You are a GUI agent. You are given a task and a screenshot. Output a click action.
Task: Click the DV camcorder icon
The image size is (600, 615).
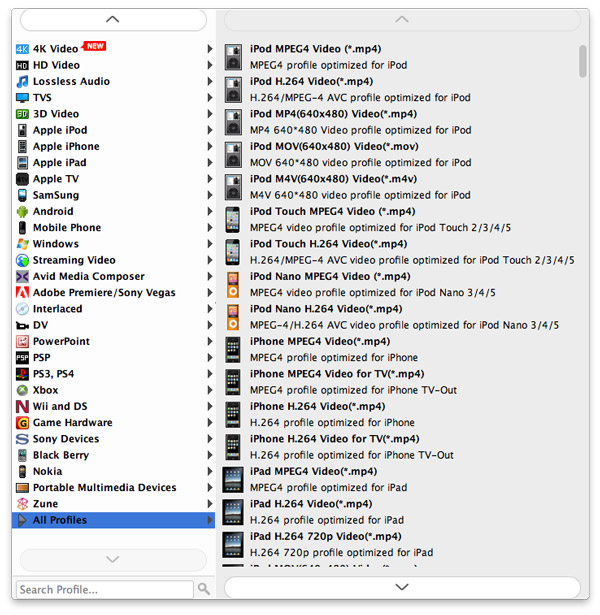22,326
